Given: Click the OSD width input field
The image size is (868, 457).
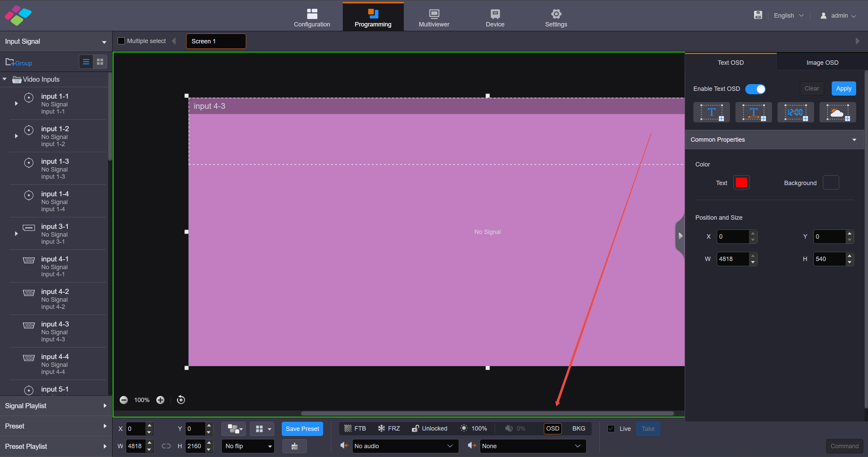Looking at the screenshot, I should click(x=732, y=259).
